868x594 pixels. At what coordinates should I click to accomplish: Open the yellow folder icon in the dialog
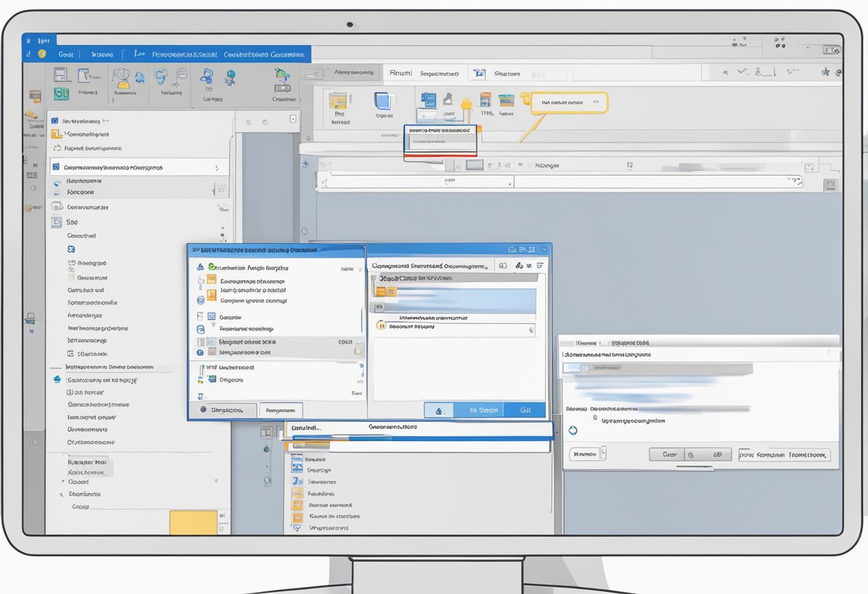(212, 279)
